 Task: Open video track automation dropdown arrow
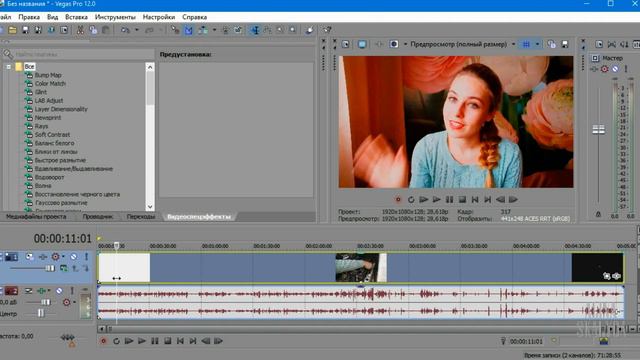(x=63, y=257)
